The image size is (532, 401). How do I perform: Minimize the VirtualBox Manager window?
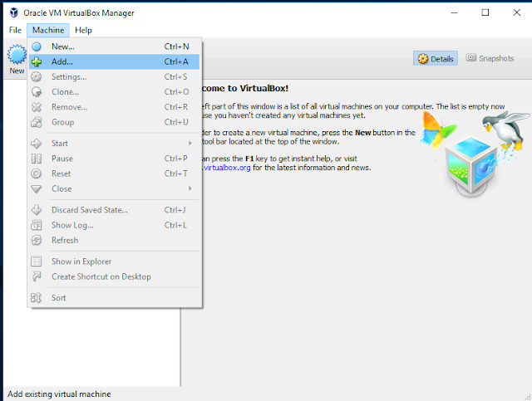point(455,12)
